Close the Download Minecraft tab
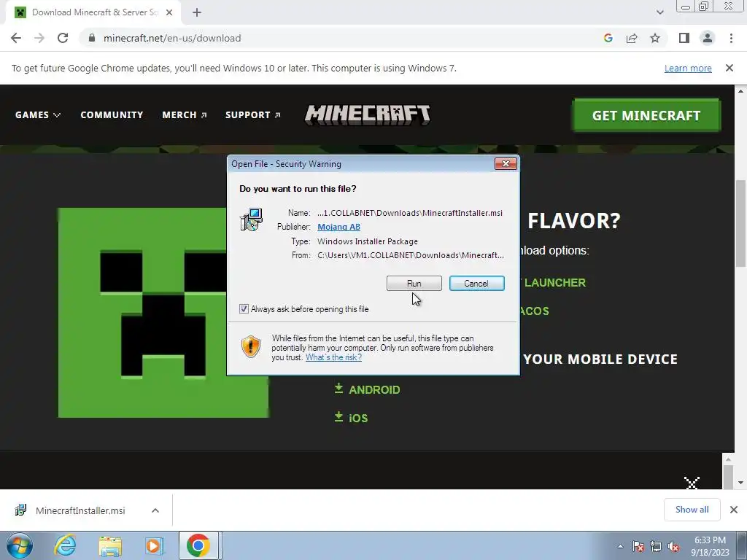This screenshot has height=560, width=747. (x=169, y=12)
